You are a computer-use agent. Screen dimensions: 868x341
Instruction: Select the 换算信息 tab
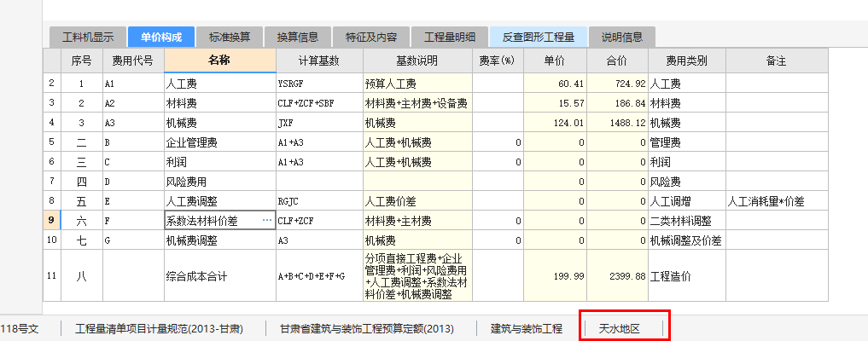point(298,38)
